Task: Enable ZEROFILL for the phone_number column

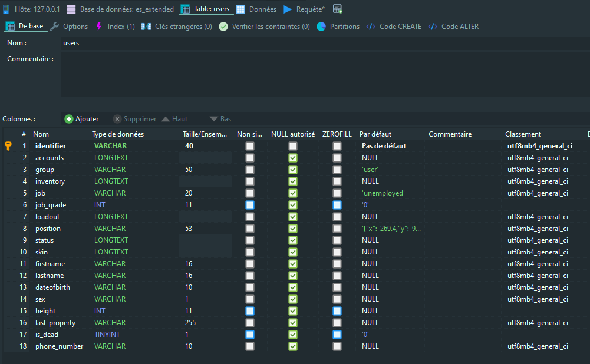Action: [337, 346]
